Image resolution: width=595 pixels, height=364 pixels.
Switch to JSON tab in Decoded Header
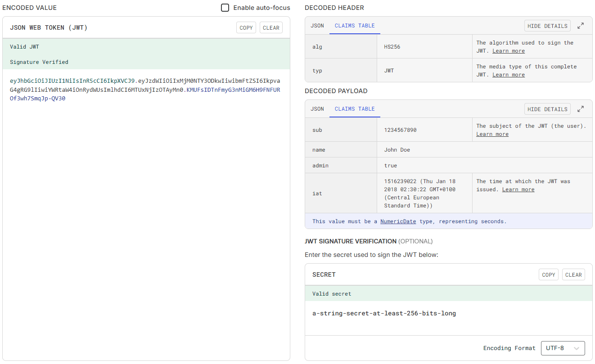click(x=317, y=26)
